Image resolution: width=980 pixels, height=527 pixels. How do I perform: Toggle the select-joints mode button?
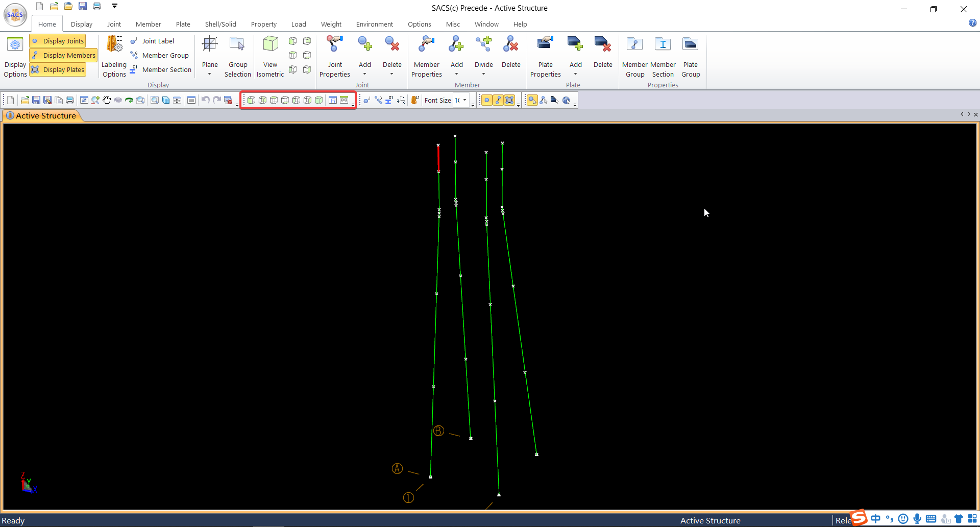click(x=532, y=100)
